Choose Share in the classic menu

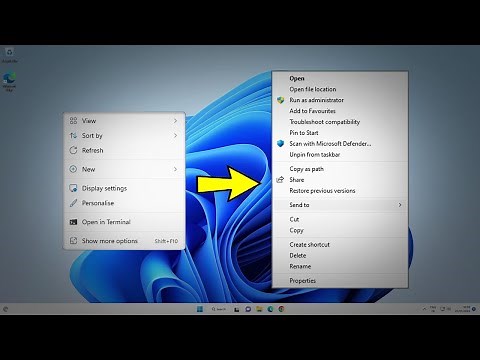[x=340, y=180]
